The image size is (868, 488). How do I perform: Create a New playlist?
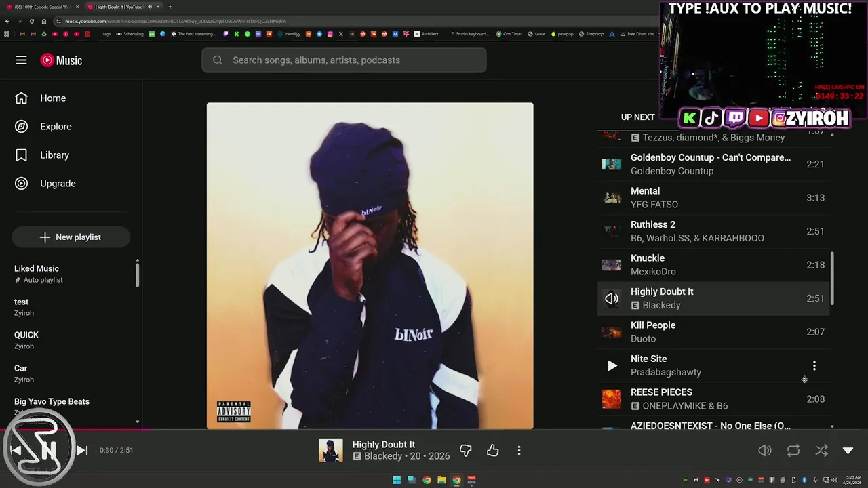tap(71, 237)
